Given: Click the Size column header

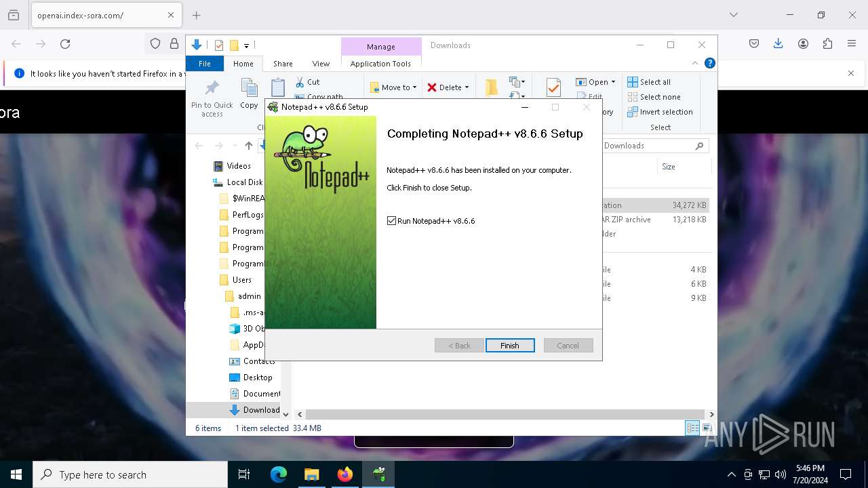Looking at the screenshot, I should (669, 167).
